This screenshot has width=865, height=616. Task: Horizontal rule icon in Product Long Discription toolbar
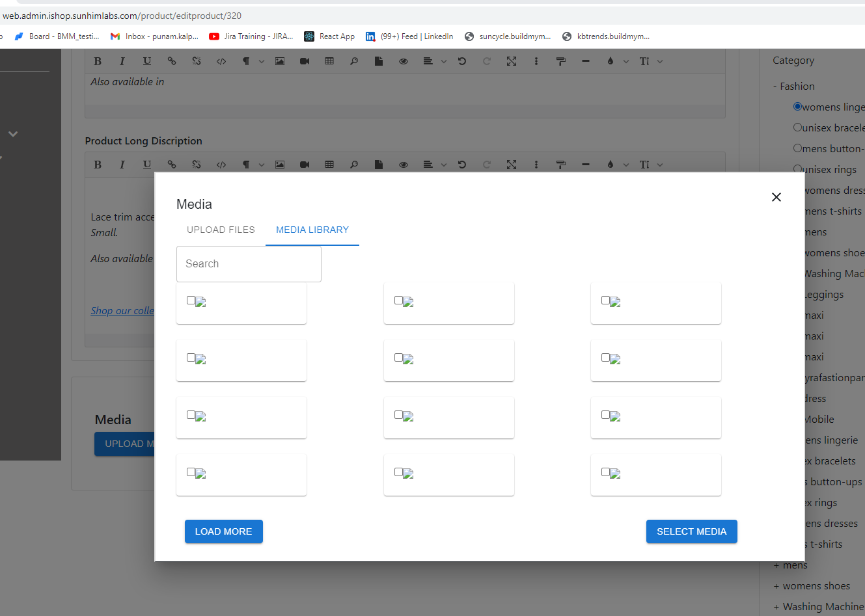[x=586, y=165]
